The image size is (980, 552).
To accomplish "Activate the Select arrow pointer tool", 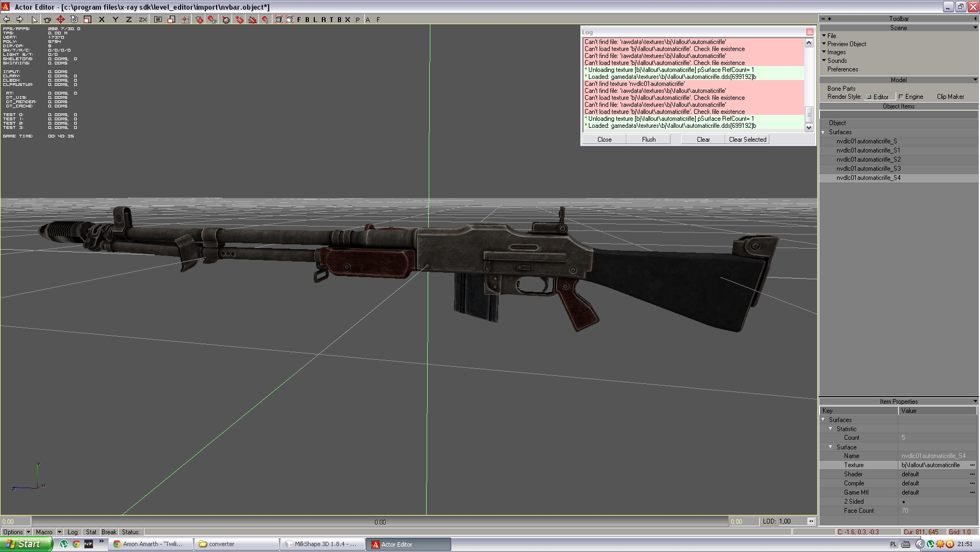I will tap(34, 19).
